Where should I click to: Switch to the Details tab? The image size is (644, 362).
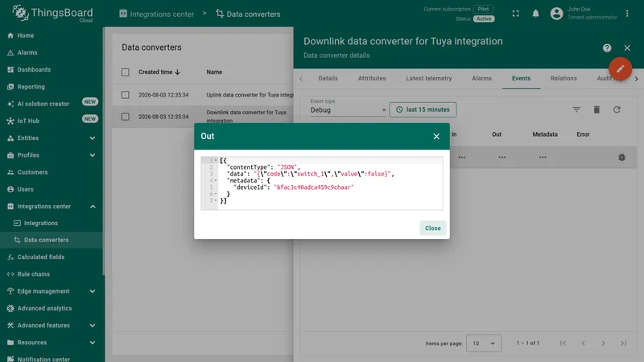point(328,78)
